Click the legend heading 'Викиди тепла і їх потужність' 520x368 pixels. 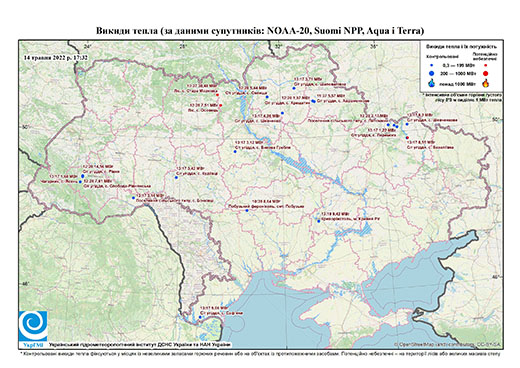click(x=461, y=47)
